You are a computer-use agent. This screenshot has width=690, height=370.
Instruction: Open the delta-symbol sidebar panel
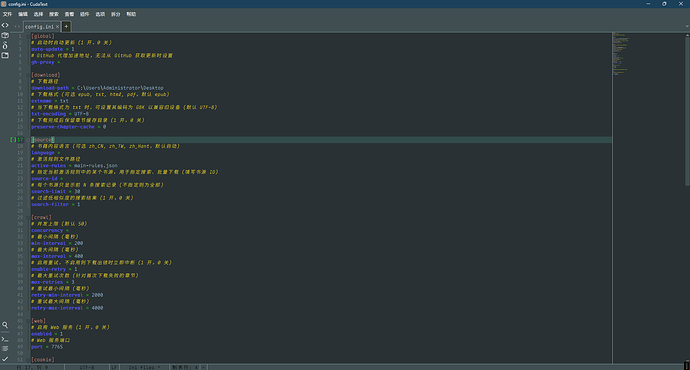5,45
